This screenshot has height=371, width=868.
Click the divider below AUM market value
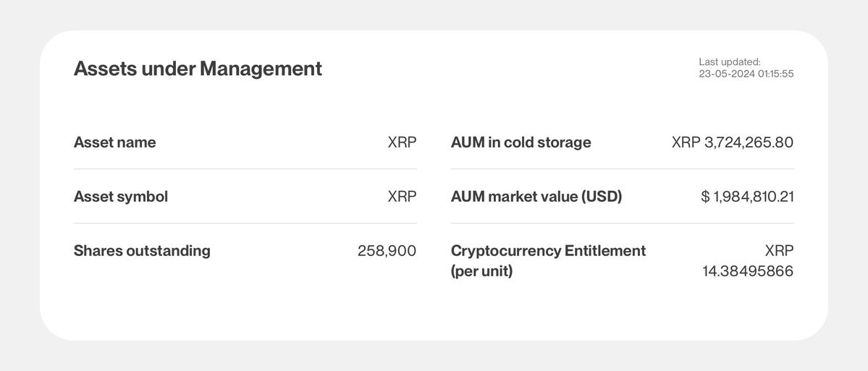622,223
